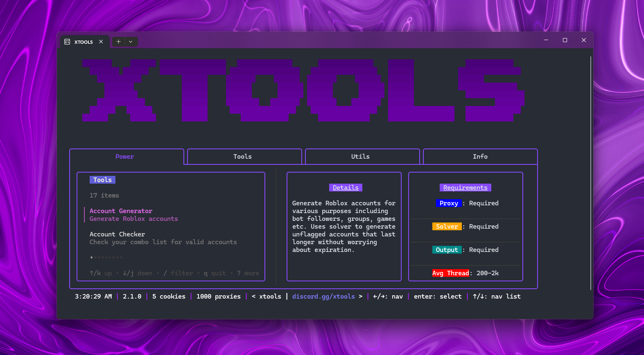Viewport: 644px width, 355px height.
Task: Click the '< xtools' status text
Action: point(267,297)
